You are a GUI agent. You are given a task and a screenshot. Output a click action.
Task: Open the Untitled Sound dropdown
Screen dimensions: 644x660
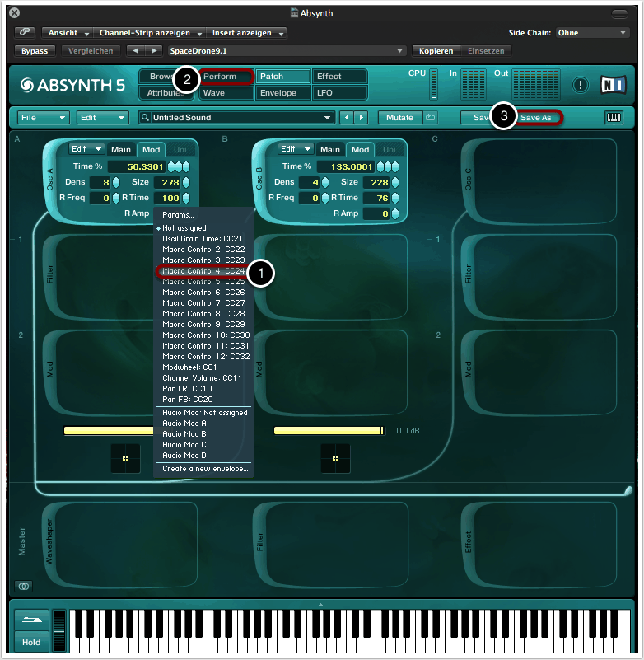[x=236, y=118]
